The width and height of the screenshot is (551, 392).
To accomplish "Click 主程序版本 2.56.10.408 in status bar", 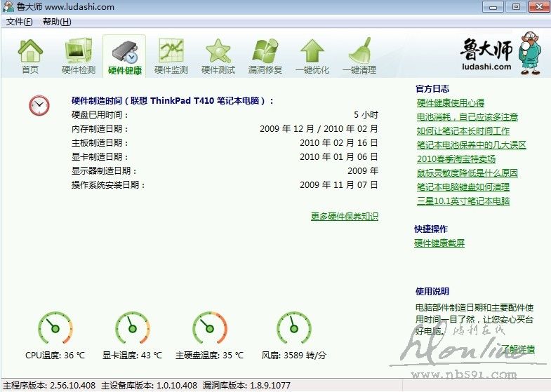I will point(49,386).
